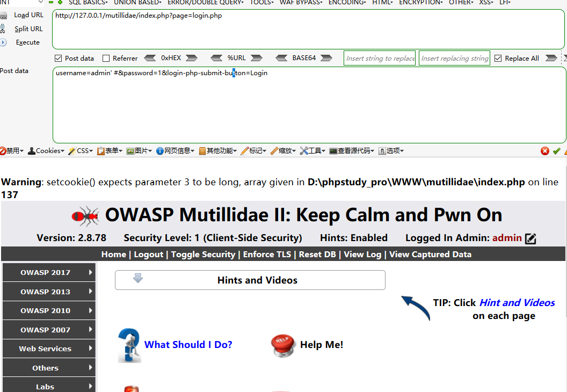Viewport: 567px width, 392px height.
Task: Click the down arrow icon in Hints and Videos
Action: tap(138, 278)
